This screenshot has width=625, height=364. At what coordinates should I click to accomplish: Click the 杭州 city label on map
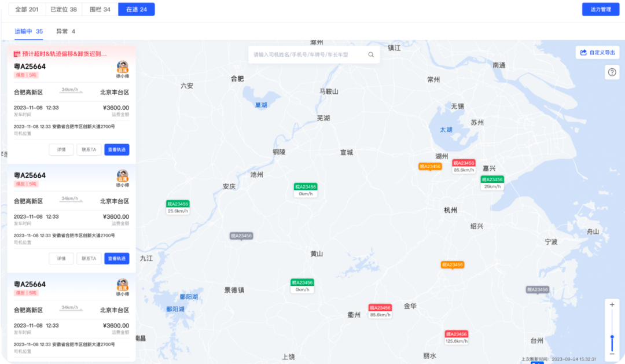tap(450, 210)
